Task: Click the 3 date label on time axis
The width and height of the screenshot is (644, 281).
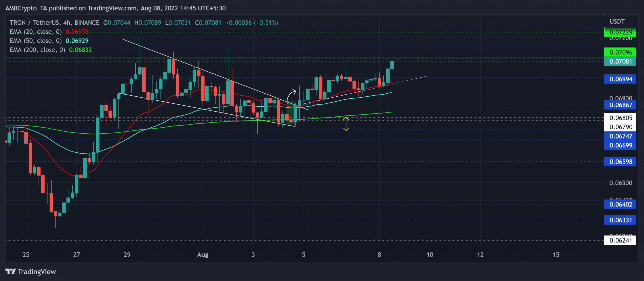Action: pos(253,255)
